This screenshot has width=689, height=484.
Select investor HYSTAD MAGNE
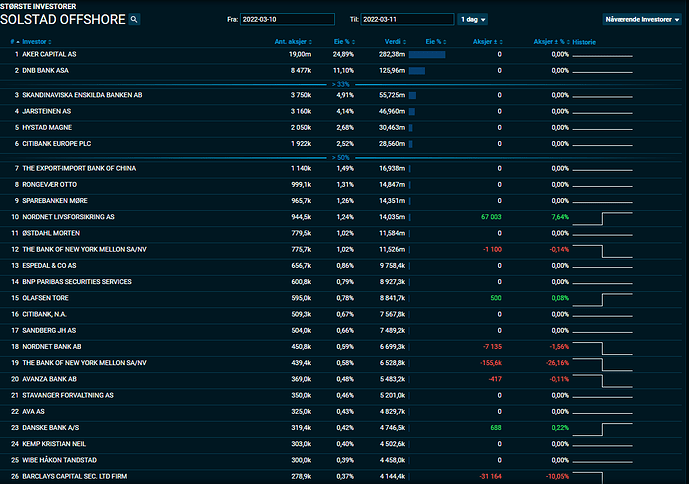pos(47,127)
